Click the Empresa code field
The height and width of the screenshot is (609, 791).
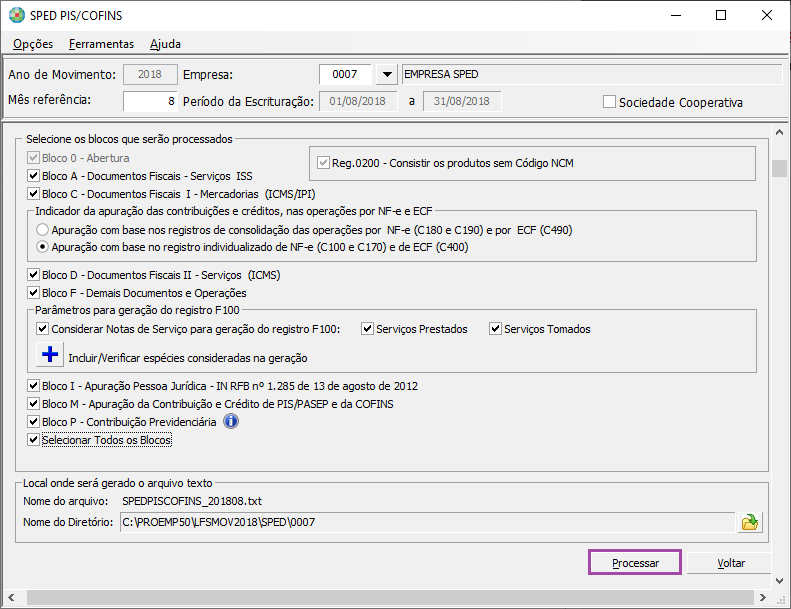click(344, 75)
